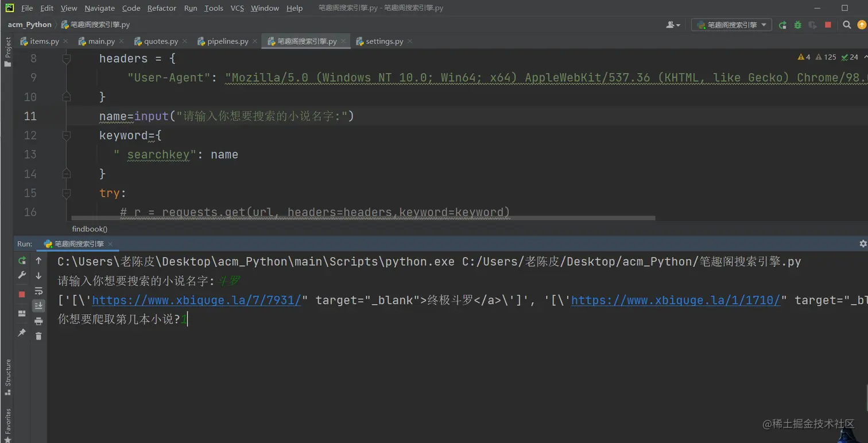
Task: Open the Run menu in the menu bar
Action: (191, 8)
